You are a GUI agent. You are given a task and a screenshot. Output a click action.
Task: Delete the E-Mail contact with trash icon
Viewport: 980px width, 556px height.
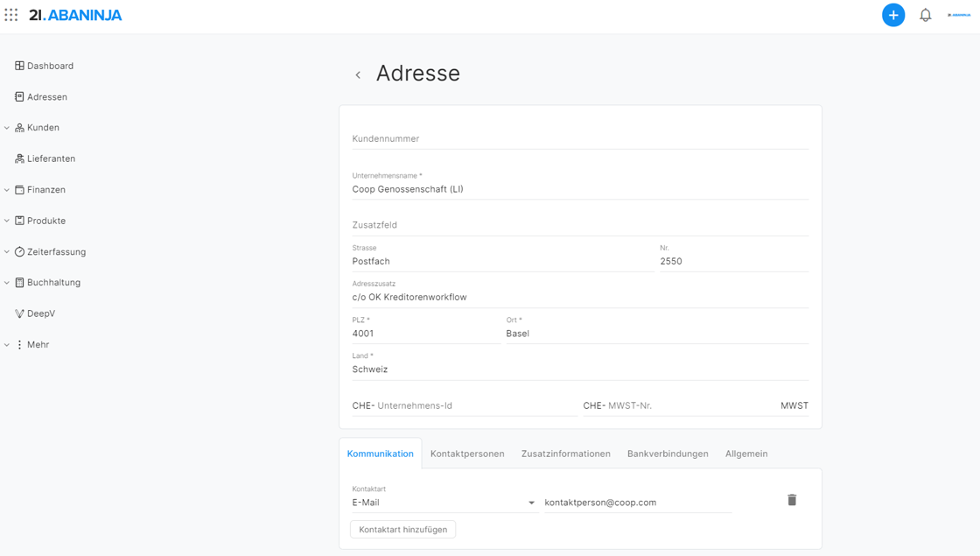792,500
